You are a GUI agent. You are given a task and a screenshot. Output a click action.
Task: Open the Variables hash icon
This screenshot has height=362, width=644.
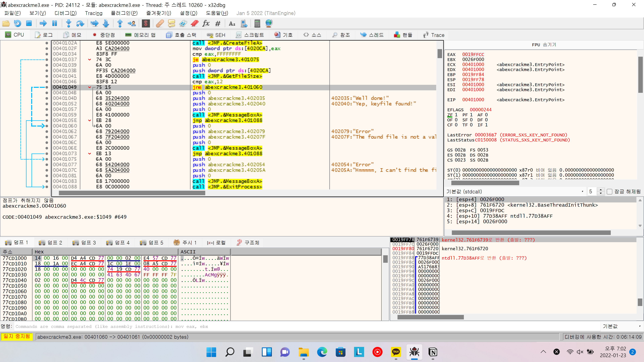[x=218, y=23]
